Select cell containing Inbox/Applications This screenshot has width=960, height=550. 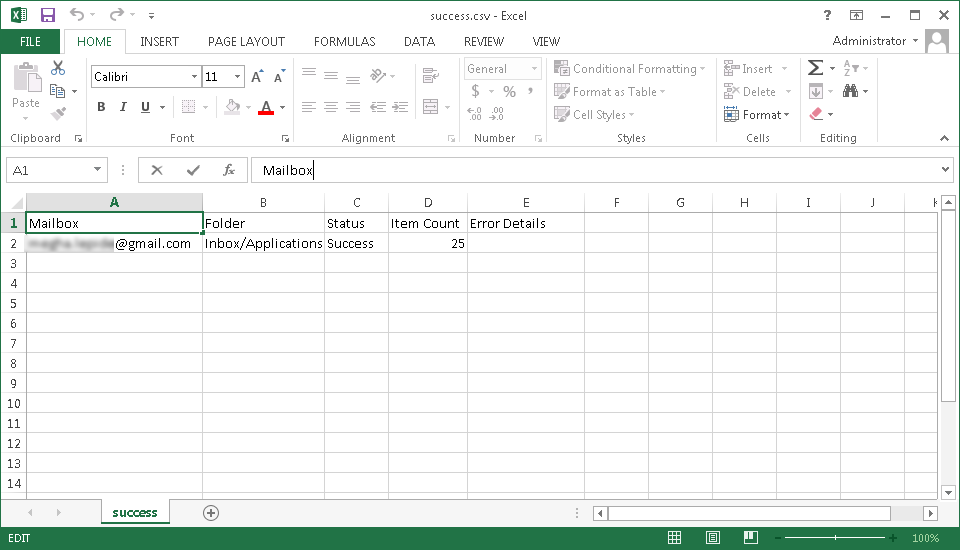click(x=263, y=243)
